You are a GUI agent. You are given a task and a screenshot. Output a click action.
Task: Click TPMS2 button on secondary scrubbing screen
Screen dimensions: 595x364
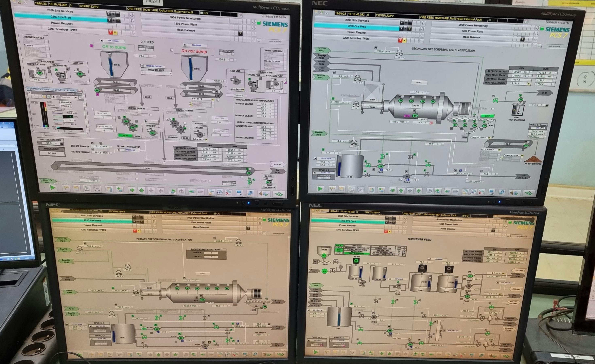tap(419, 83)
